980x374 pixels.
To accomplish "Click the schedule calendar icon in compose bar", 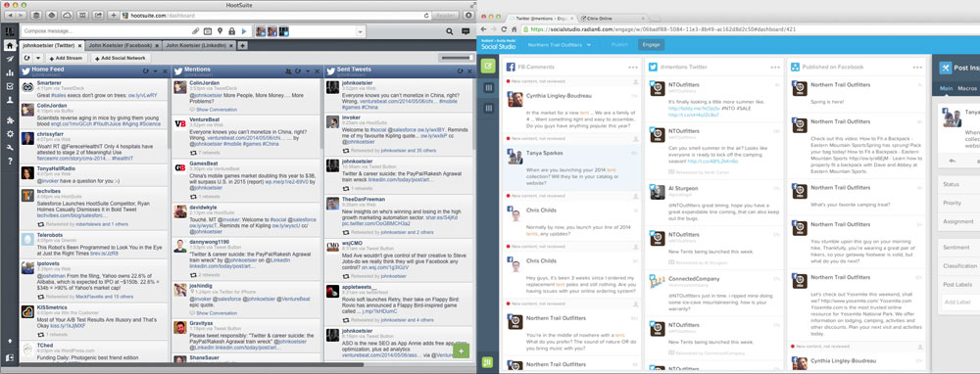I will click(208, 31).
